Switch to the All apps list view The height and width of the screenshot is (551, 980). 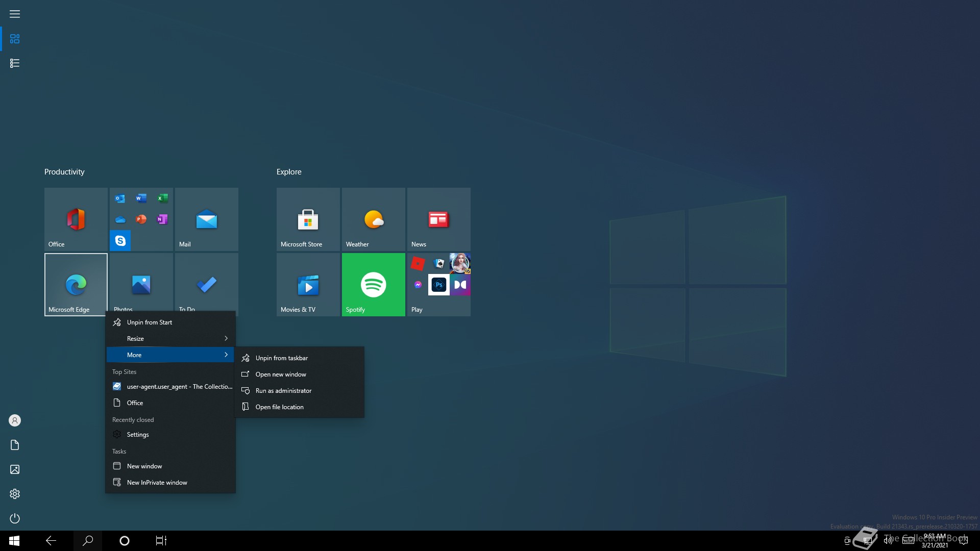pos(15,63)
